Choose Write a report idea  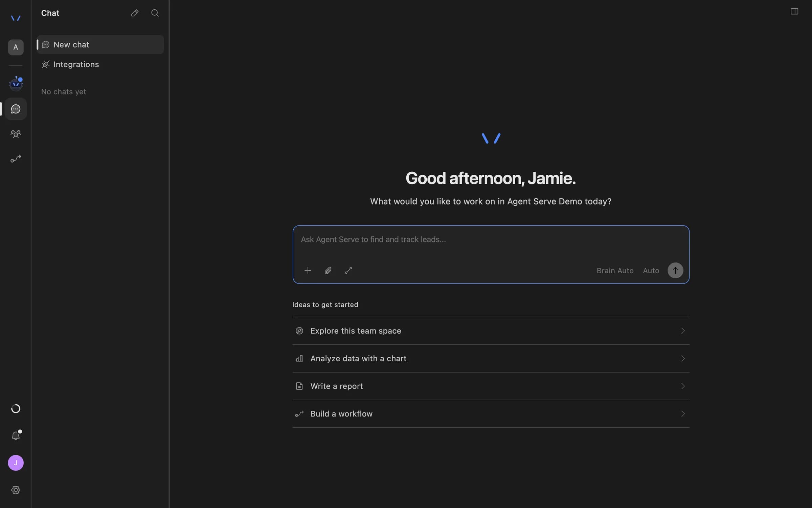[491, 386]
